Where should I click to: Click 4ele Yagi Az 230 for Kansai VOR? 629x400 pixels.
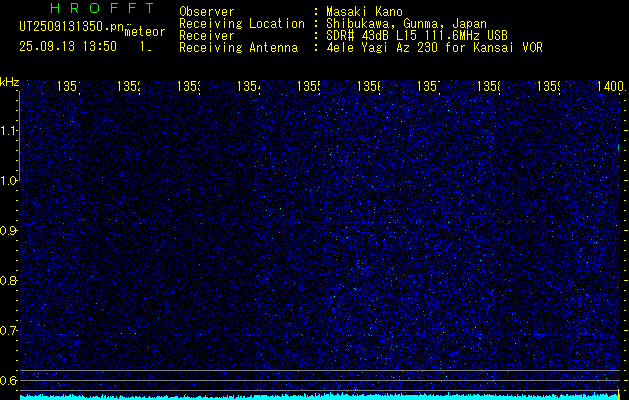tap(434, 48)
